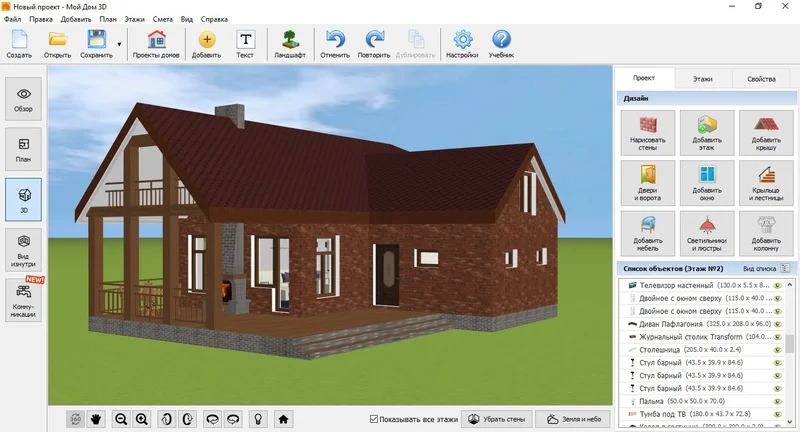Select Телевизор настенный list row
This screenshot has width=800, height=432.
coord(702,286)
